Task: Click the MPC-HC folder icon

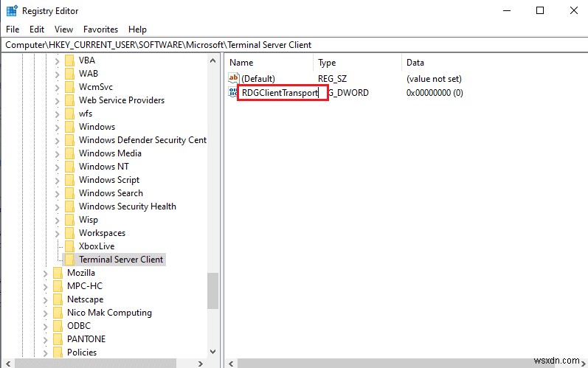Action: click(58, 286)
